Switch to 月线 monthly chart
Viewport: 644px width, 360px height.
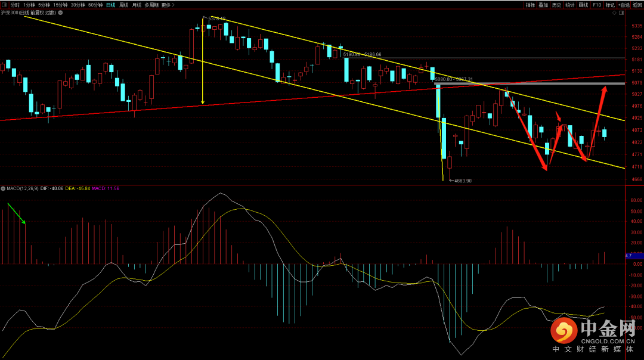point(137,5)
